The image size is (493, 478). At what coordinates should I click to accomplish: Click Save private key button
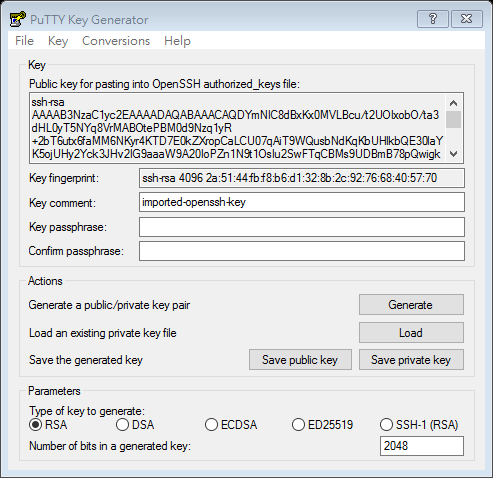pos(411,360)
